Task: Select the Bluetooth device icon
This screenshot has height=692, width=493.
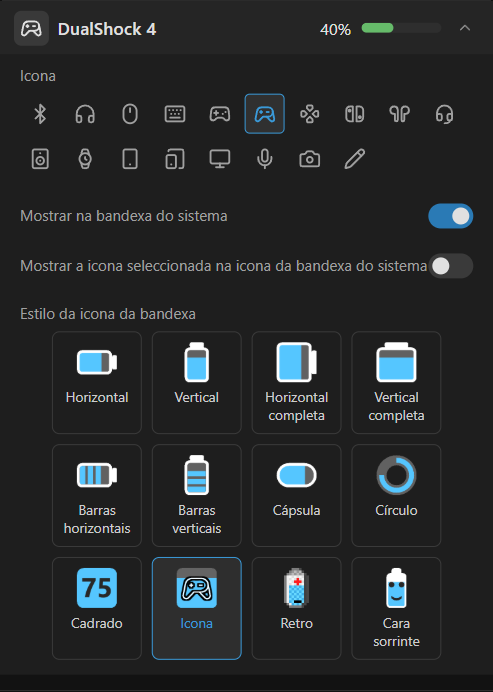Action: [x=40, y=114]
